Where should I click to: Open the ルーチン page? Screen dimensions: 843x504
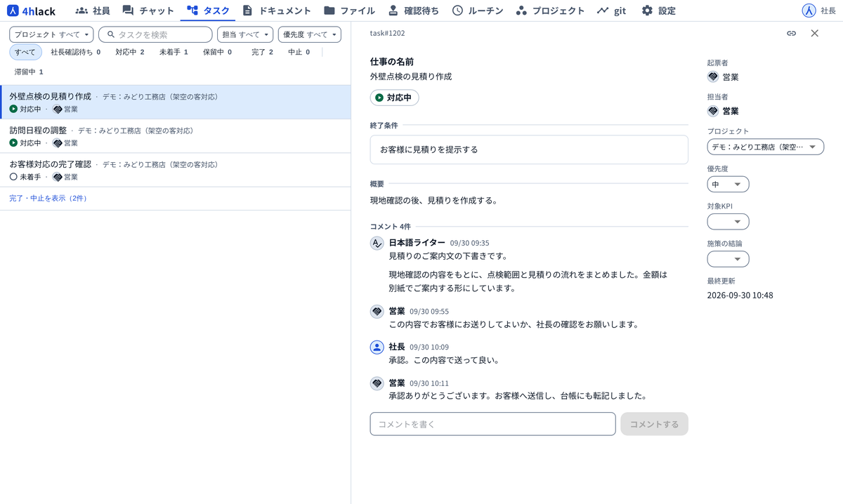478,11
